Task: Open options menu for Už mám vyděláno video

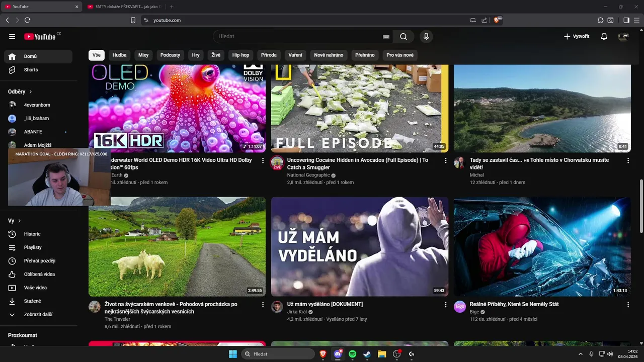Action: tap(445, 305)
